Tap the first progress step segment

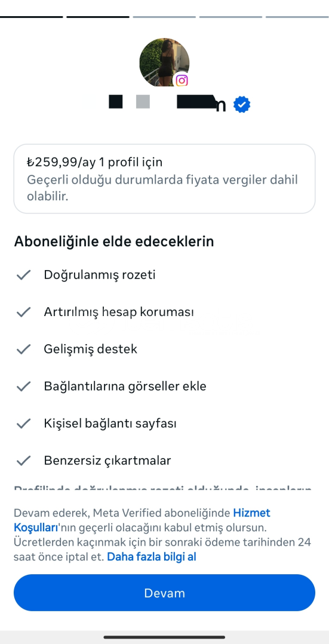coord(31,17)
